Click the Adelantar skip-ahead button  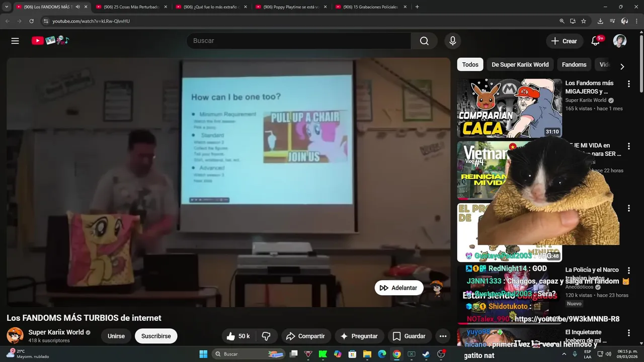point(399,288)
